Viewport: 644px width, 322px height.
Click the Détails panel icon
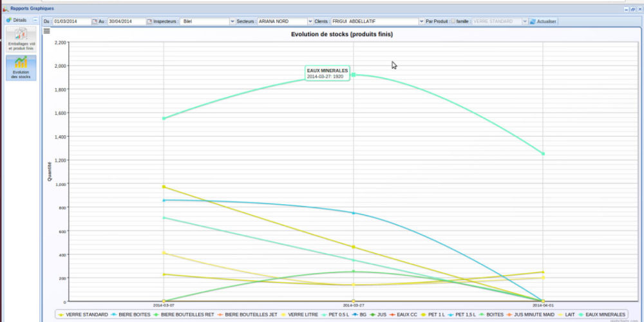pos(8,21)
